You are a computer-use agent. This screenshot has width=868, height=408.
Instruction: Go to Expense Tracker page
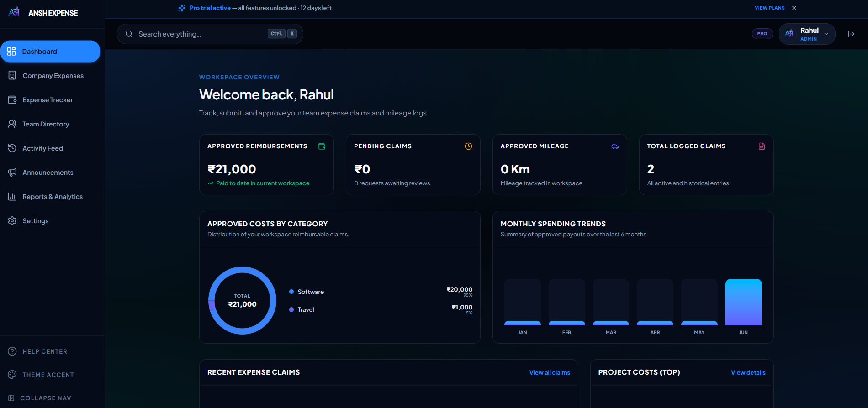[x=50, y=99]
